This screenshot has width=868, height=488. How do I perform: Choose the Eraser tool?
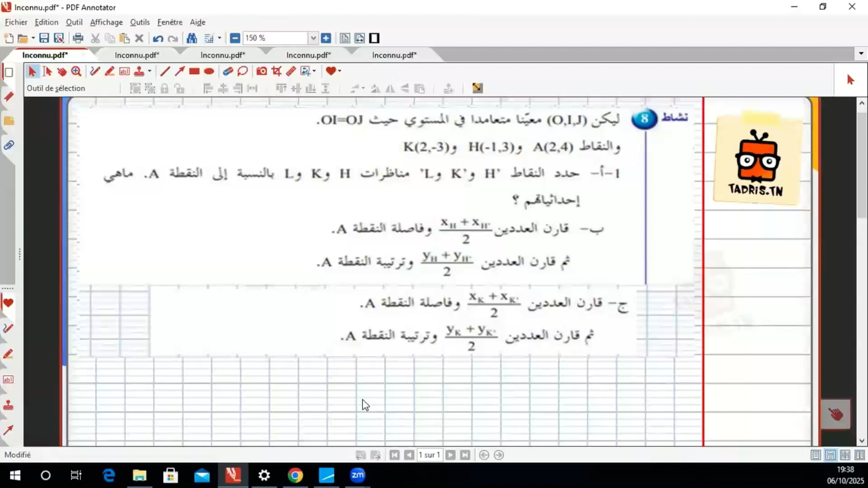click(228, 71)
